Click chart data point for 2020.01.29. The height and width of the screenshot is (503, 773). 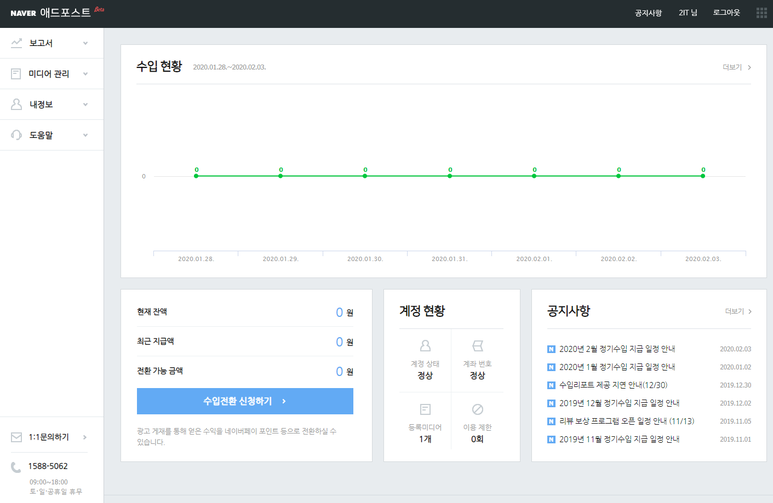[x=281, y=176]
